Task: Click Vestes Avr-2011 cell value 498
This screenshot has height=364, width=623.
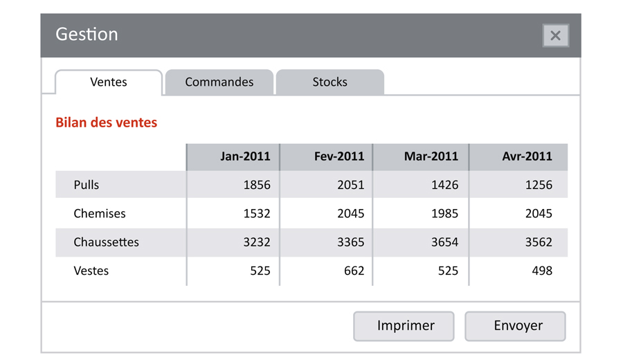Action: [x=541, y=271]
